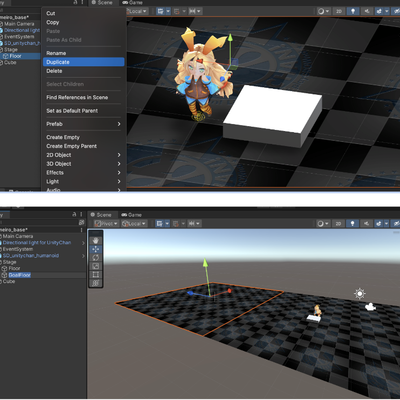
Task: Select the Rect tool in tool overlay
Action: (96, 274)
